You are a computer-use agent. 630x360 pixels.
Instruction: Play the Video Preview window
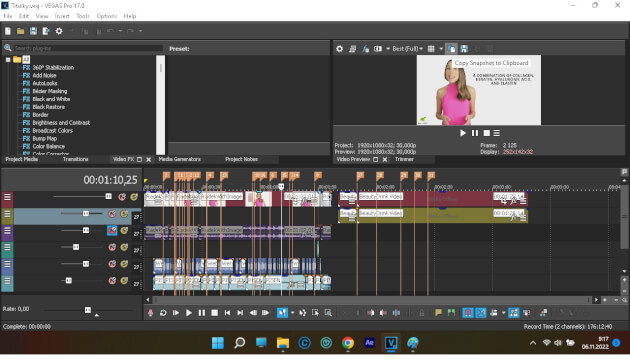click(463, 133)
